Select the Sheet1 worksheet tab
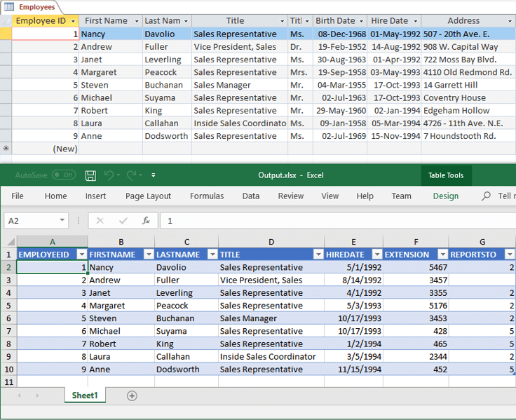This screenshot has width=516, height=420. coord(85,395)
